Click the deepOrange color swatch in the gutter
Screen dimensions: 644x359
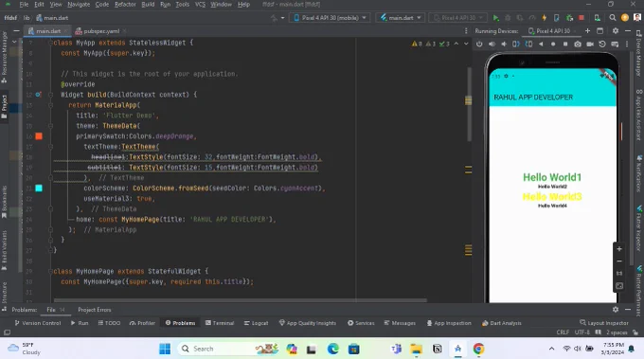[39, 136]
